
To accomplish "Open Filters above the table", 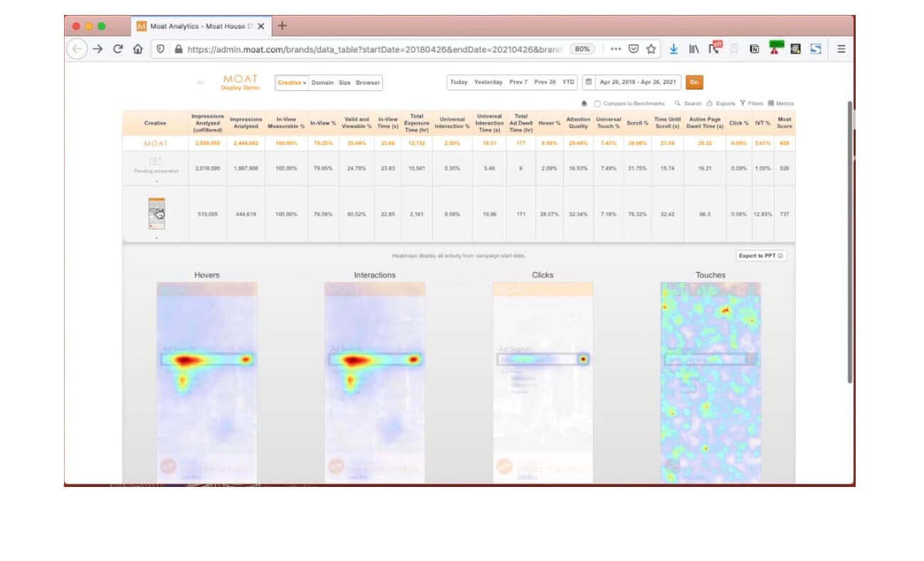I will [752, 103].
